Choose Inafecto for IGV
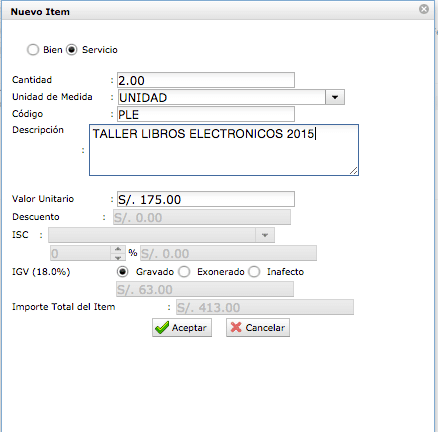 coord(254,272)
